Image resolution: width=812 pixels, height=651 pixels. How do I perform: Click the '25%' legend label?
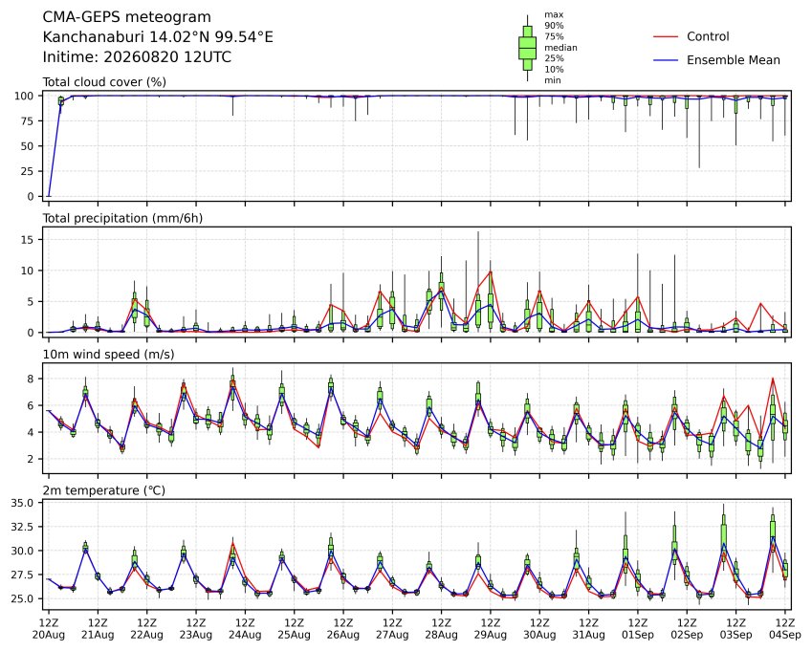(554, 58)
